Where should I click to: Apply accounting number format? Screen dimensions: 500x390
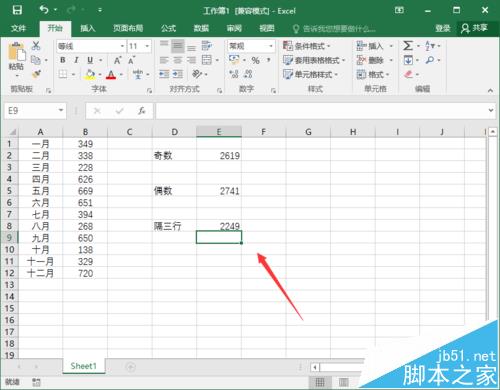(x=234, y=60)
